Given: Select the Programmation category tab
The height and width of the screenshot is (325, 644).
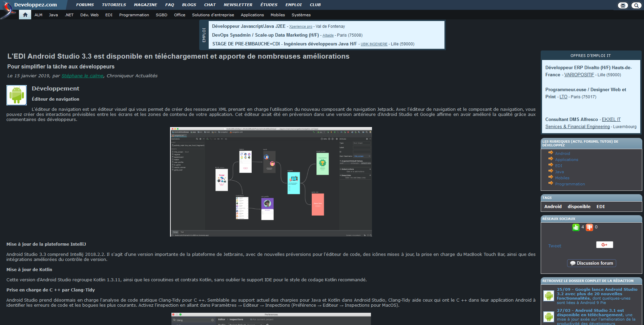Looking at the screenshot, I should pyautogui.click(x=134, y=15).
